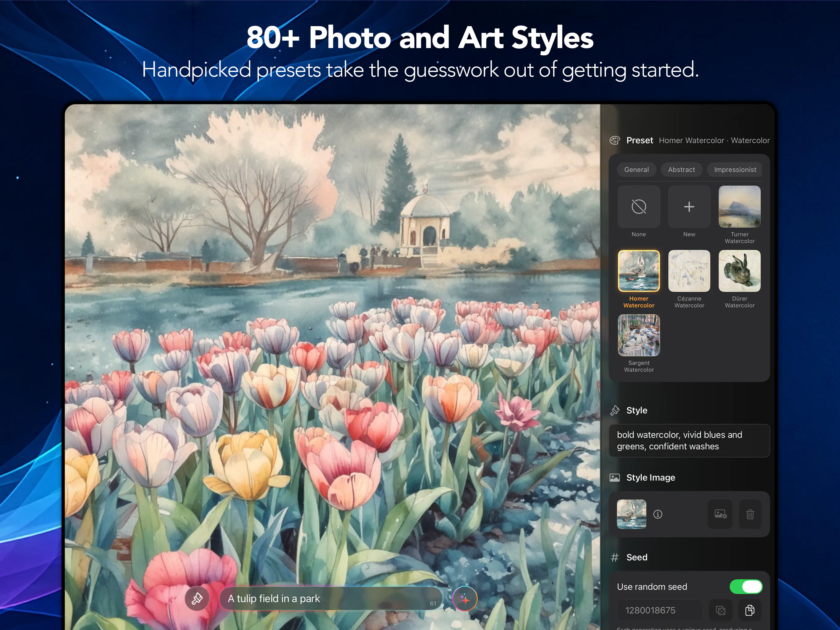This screenshot has height=630, width=840.
Task: Toggle Use random seed switch
Action: tap(746, 587)
